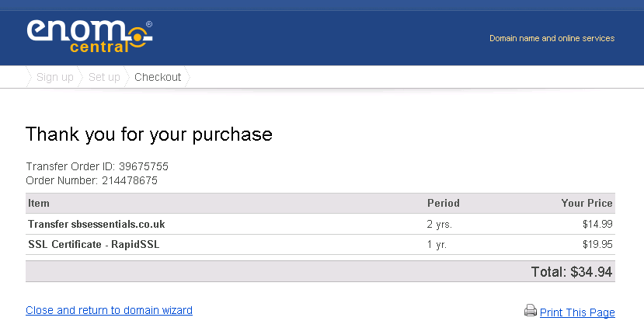The height and width of the screenshot is (335, 644).
Task: Click the printer icon
Action: coord(531,311)
